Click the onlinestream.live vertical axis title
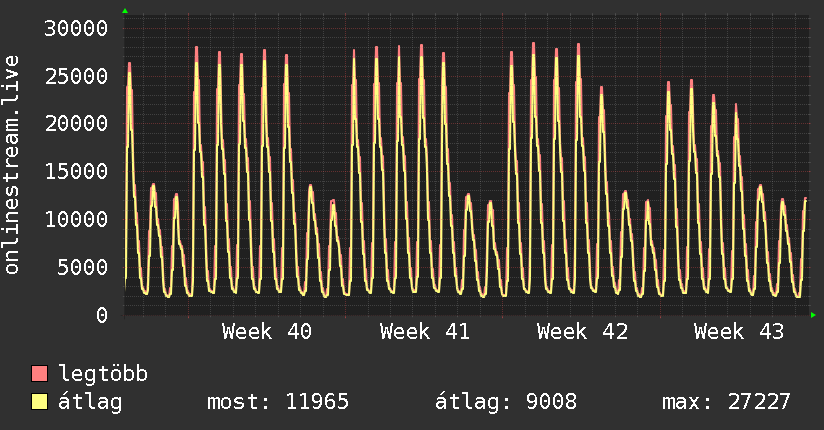Screen dimensions: 824x430 (12, 165)
